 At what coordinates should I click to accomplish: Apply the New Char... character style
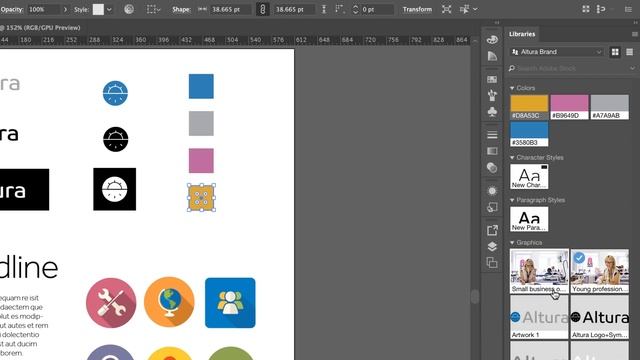coord(529,176)
